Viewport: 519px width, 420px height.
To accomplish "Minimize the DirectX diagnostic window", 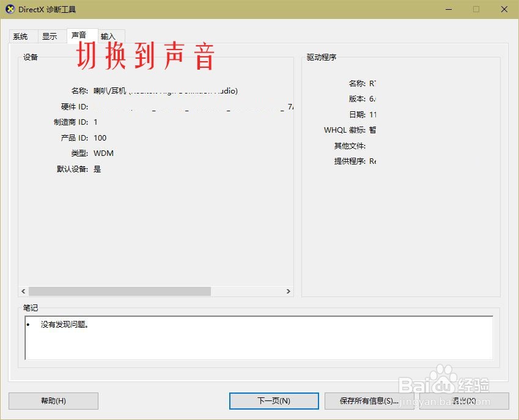I will click(448, 9).
